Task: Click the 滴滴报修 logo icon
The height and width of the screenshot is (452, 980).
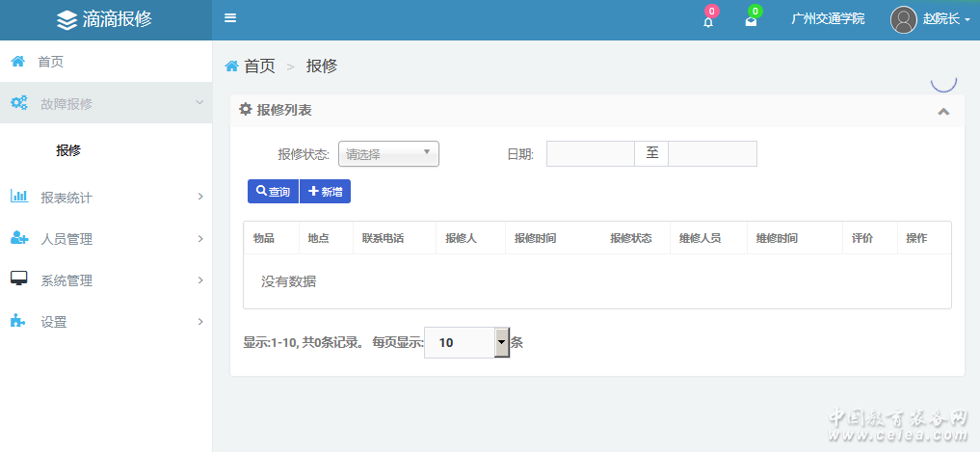Action: click(66, 19)
